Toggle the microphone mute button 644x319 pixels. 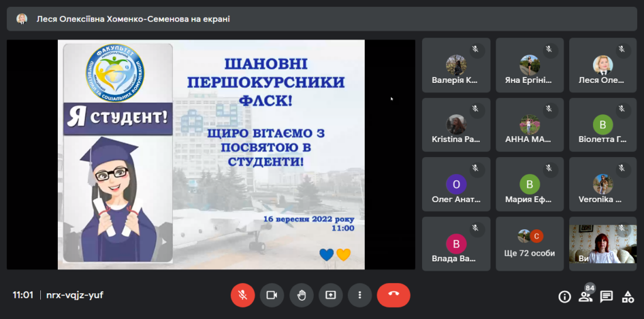pyautogui.click(x=242, y=295)
